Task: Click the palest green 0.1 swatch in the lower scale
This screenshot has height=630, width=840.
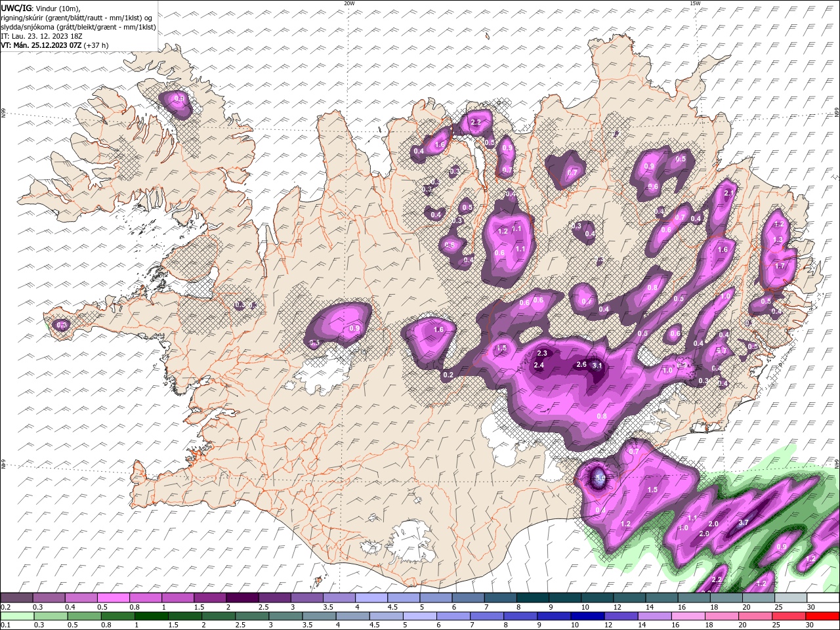Action: [17, 616]
